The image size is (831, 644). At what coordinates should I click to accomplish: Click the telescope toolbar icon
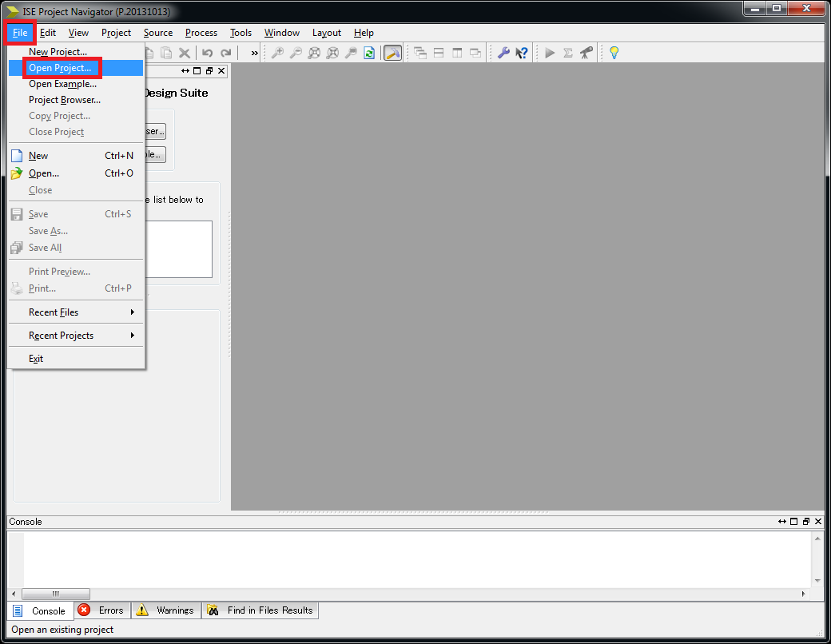[x=586, y=53]
